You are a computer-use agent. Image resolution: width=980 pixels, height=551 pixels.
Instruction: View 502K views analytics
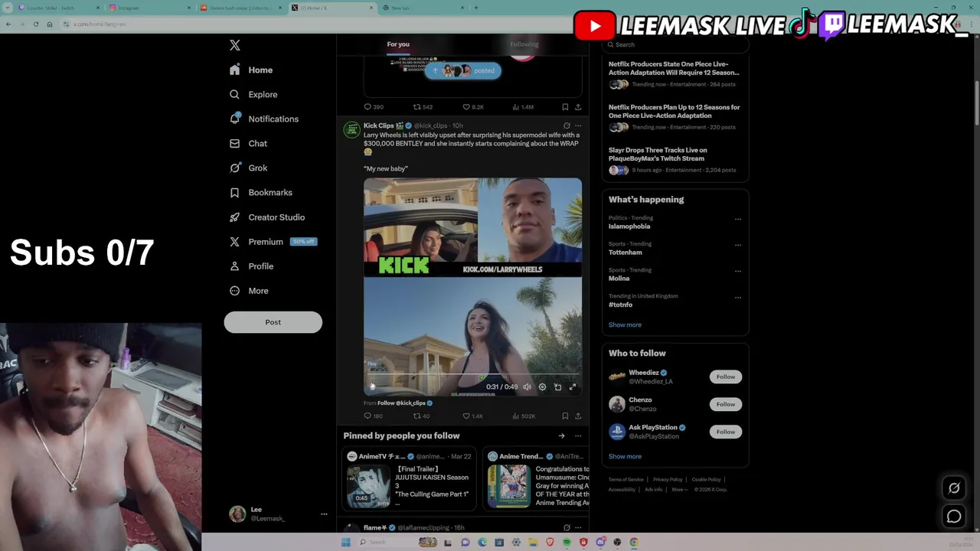click(x=523, y=416)
